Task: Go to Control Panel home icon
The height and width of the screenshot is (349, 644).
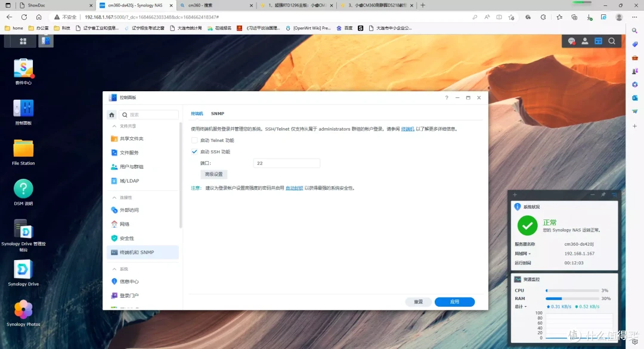Action: click(112, 115)
